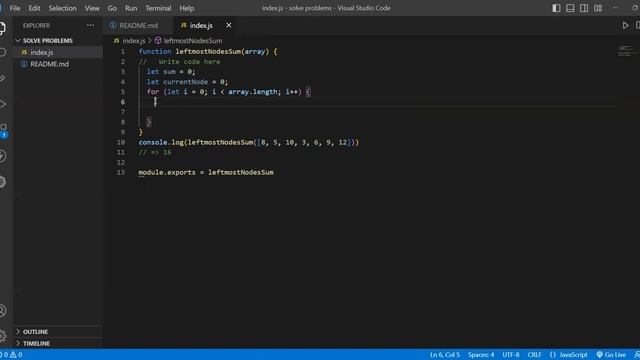
Task: Toggle the Panel layout icon
Action: click(570, 8)
